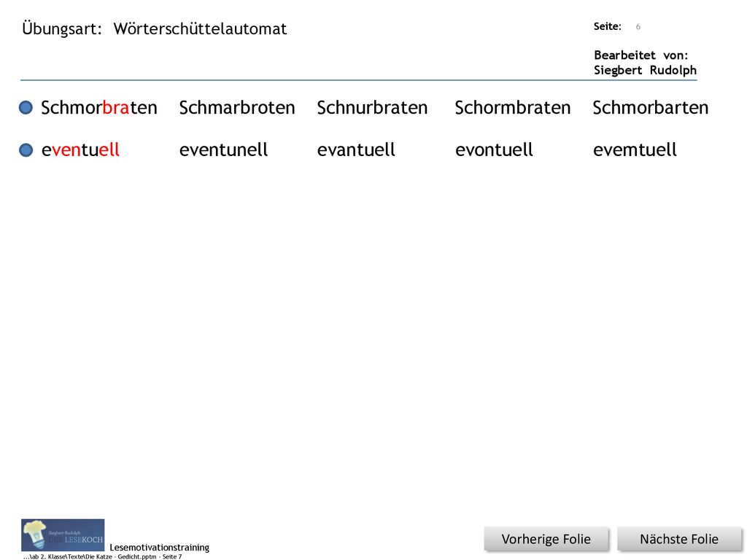Click the blue bullet beside eventuell
747x560 pixels.
[x=26, y=150]
